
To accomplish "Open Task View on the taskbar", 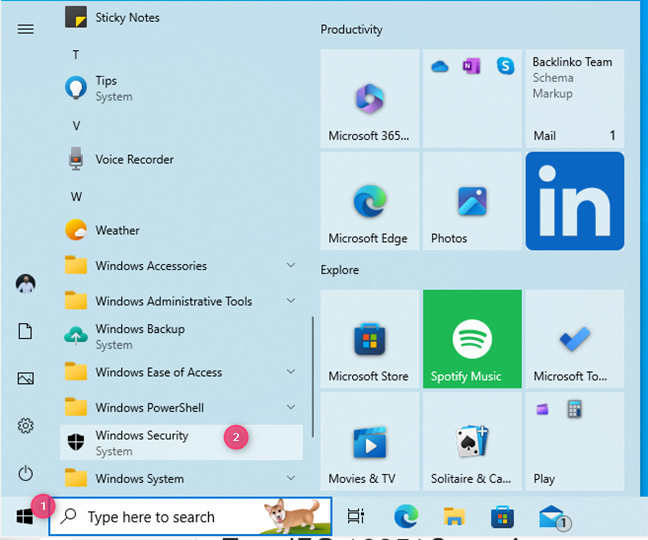I will (356, 516).
